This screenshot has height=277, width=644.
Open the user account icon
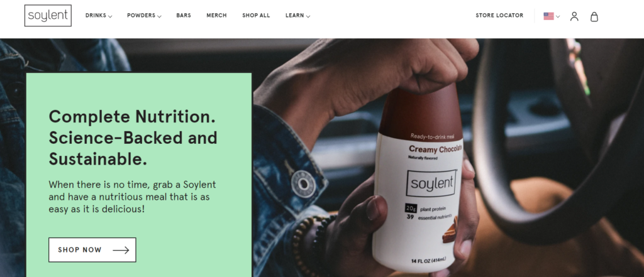point(574,16)
